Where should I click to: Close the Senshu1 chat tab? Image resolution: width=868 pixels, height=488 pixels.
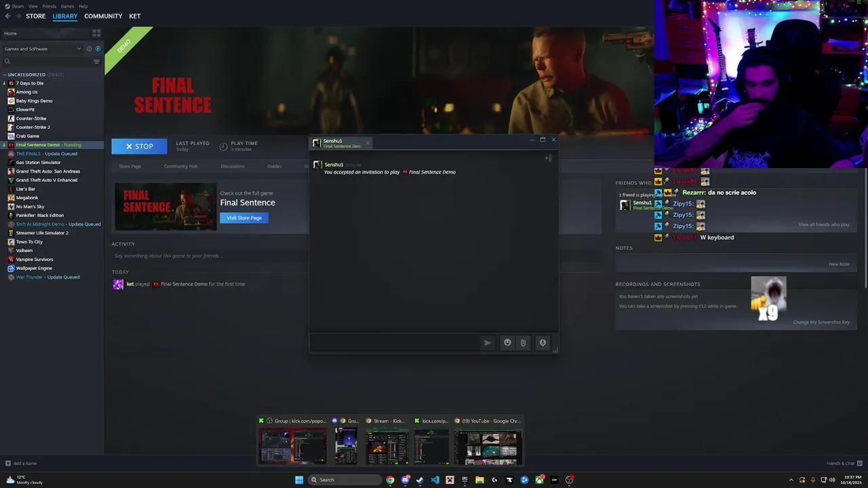coord(368,143)
